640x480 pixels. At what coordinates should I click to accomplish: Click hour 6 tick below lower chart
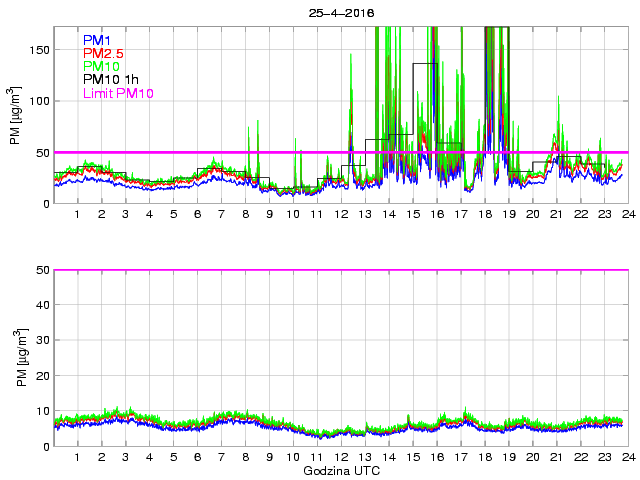tap(197, 457)
